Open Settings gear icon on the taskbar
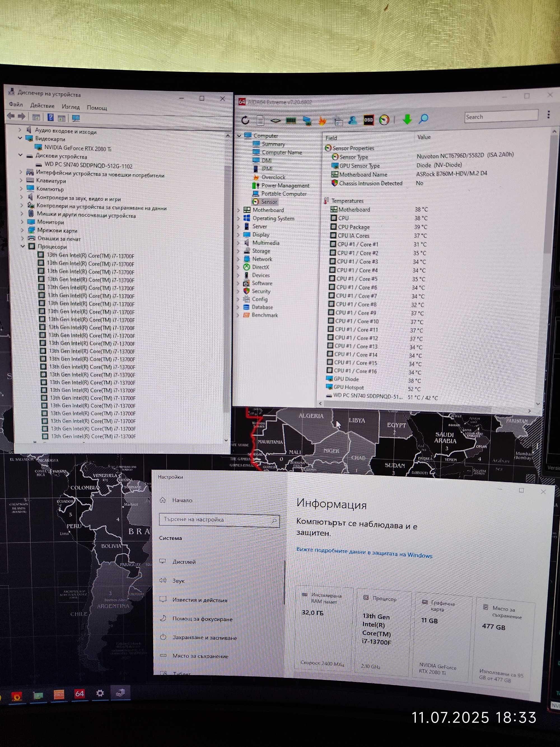Screen dimensions: 560x747 (100, 693)
